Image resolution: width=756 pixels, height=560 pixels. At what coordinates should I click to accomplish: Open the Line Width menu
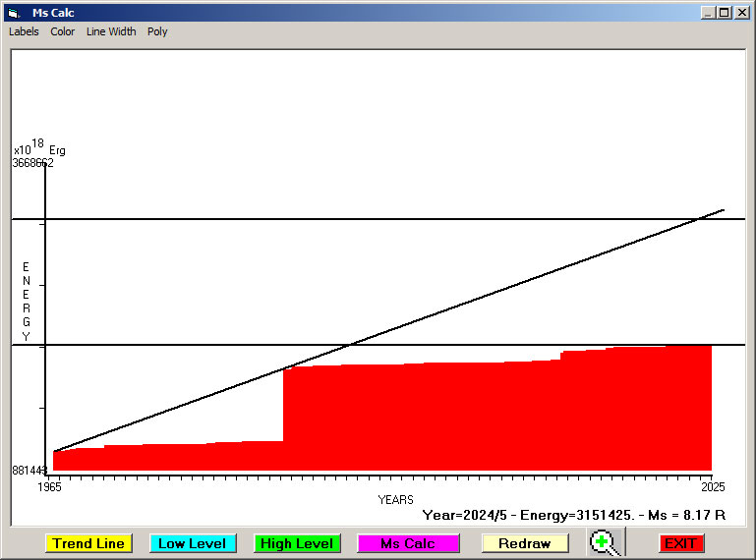111,31
